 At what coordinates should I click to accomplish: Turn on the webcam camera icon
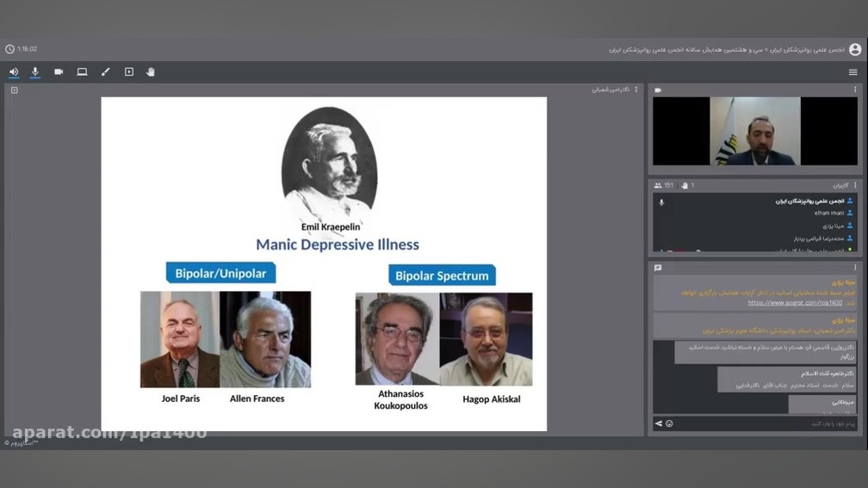(x=59, y=72)
